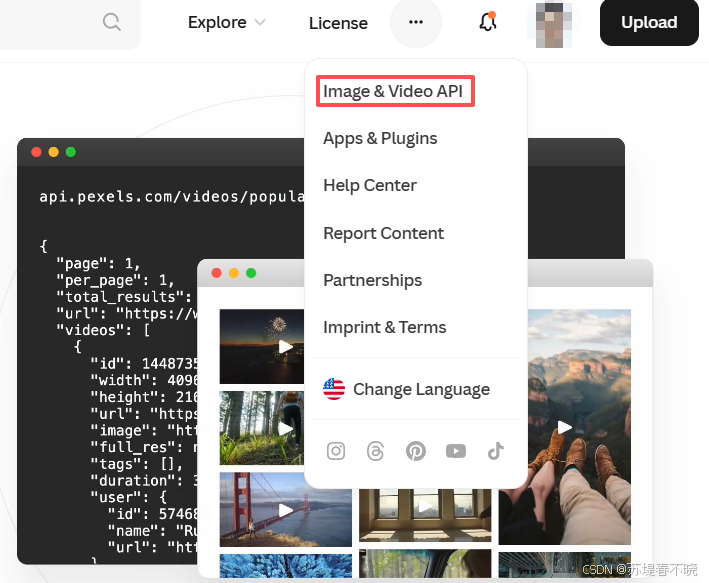709x583 pixels.
Task: Click the Upload button
Action: [x=649, y=23]
